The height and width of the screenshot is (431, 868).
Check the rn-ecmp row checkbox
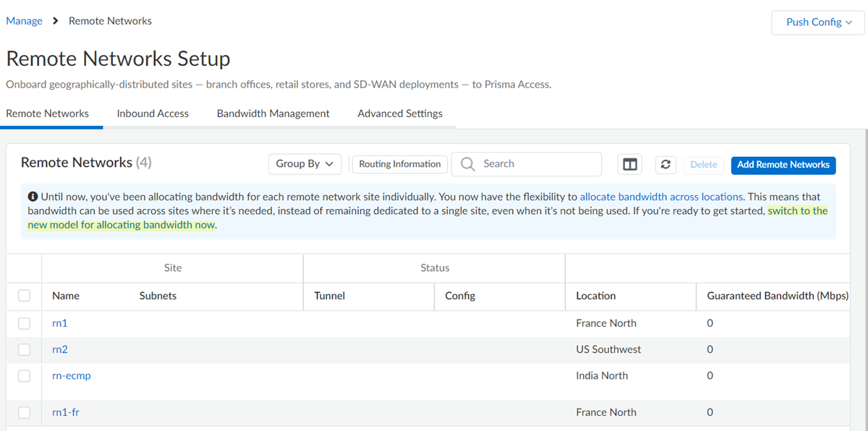(x=24, y=375)
